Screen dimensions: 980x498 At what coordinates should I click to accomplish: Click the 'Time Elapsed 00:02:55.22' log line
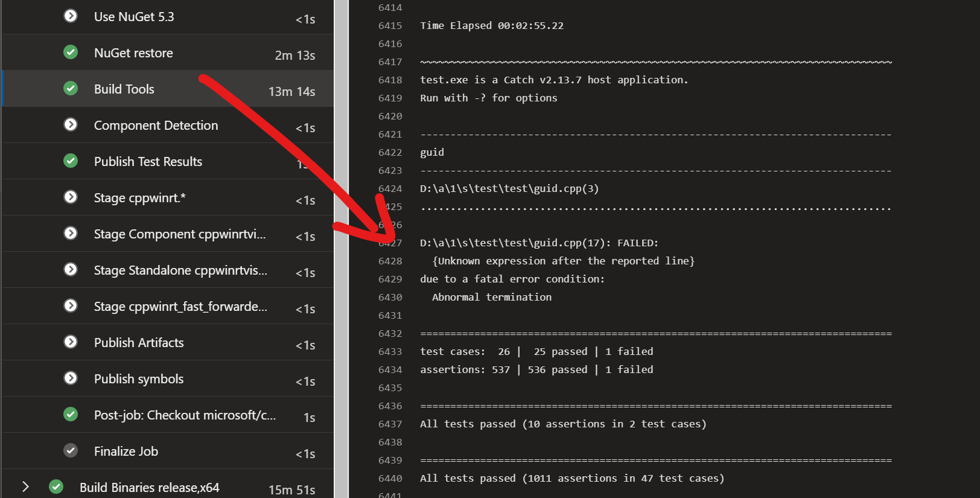click(492, 25)
